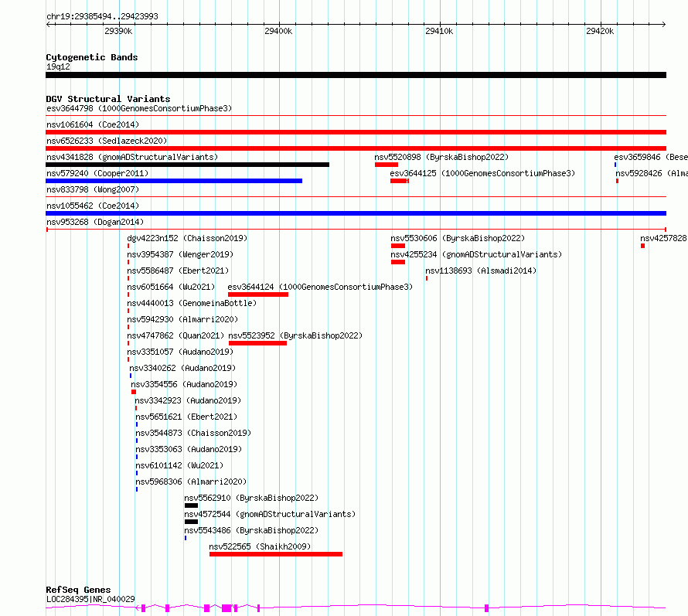Viewport: 688px width, 616px height.
Task: Open variant nsv3354556 (Audano2019)
Action: pos(184,384)
